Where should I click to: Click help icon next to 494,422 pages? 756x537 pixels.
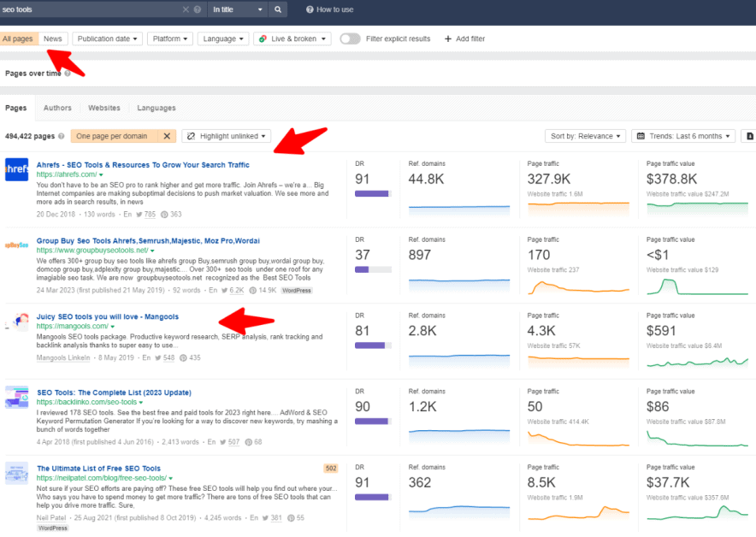point(62,136)
